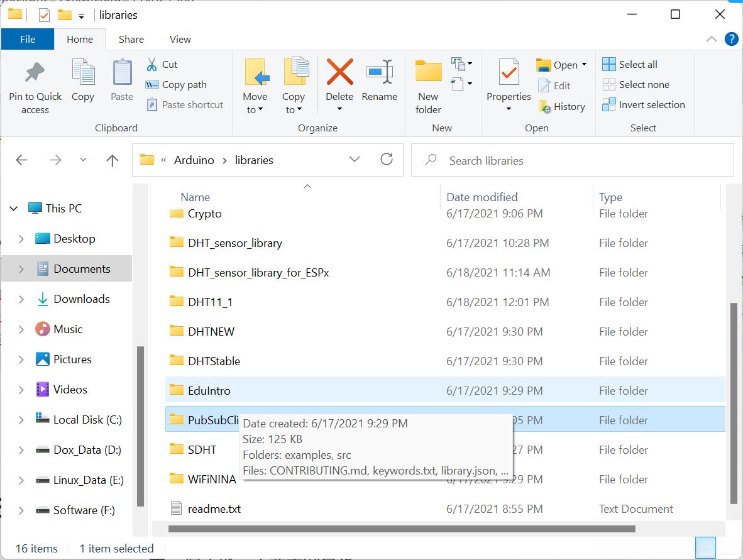This screenshot has height=560, width=743.
Task: Click the horizontal scrollbar of file list
Action: pos(402,529)
